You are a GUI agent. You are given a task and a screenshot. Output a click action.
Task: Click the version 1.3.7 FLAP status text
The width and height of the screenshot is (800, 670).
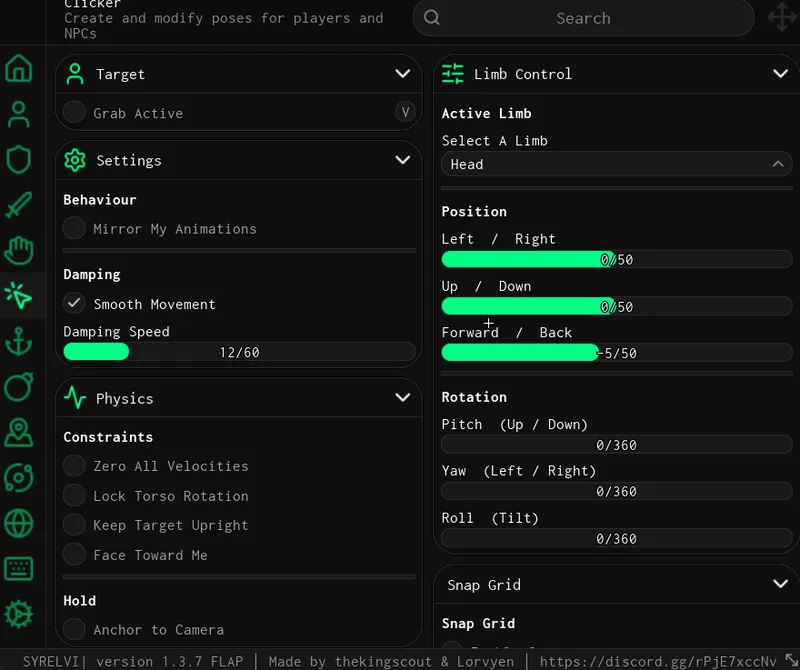pos(169,661)
